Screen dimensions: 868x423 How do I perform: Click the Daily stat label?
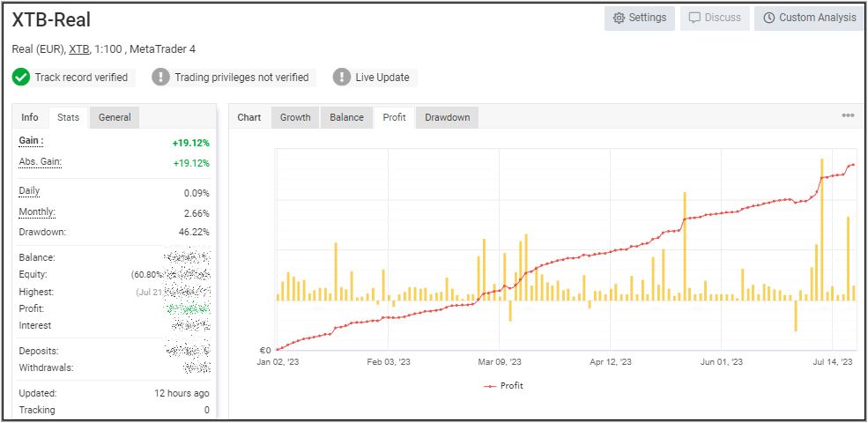pos(29,191)
